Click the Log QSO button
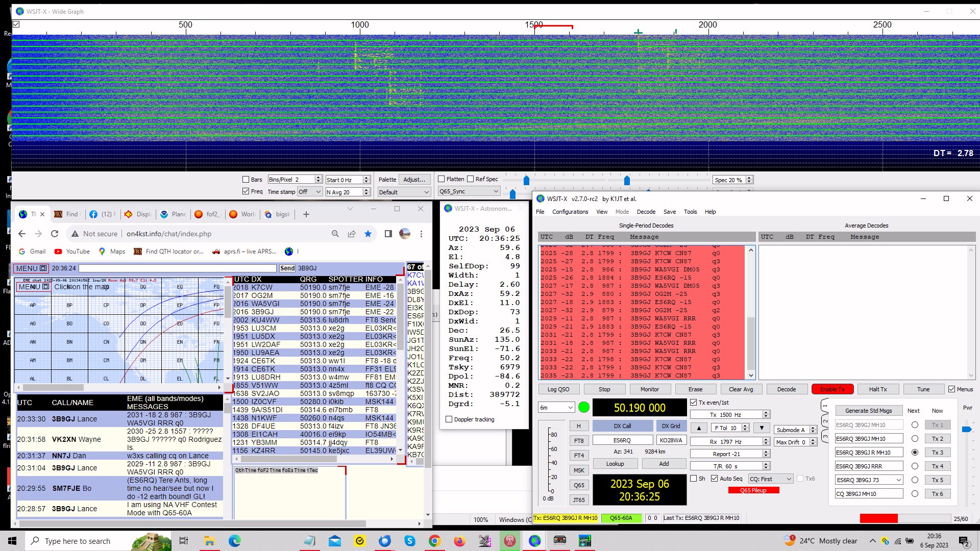Screen dimensions: 980x551 pos(558,389)
